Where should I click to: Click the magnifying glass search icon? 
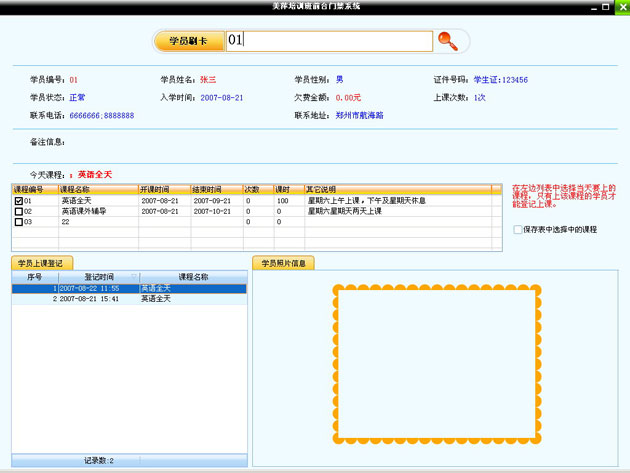point(451,41)
